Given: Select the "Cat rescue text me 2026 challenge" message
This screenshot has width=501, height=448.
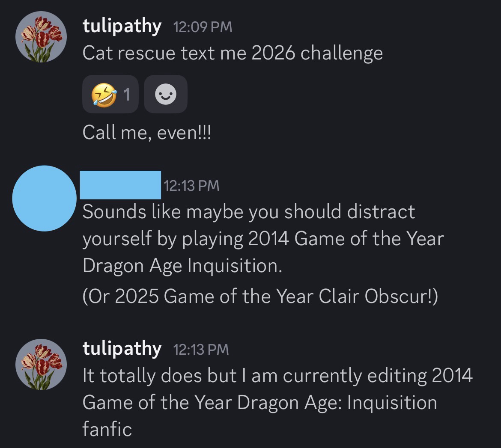Looking at the screenshot, I should [232, 53].
